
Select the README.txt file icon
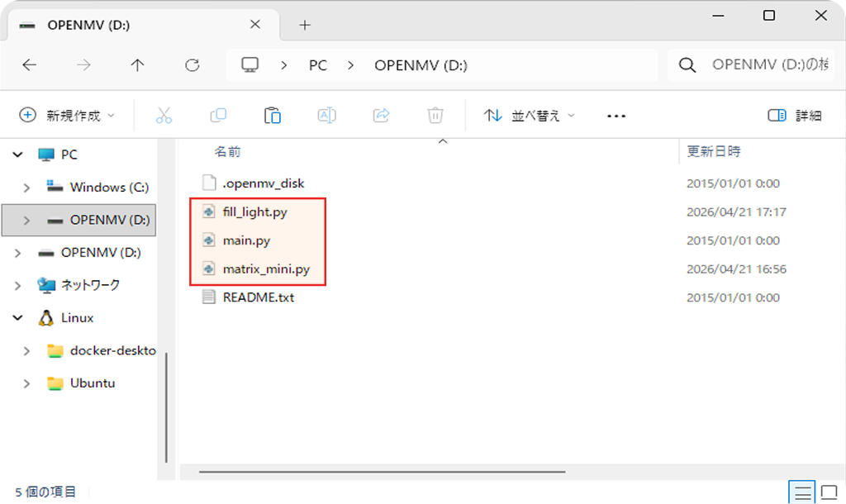coord(209,297)
